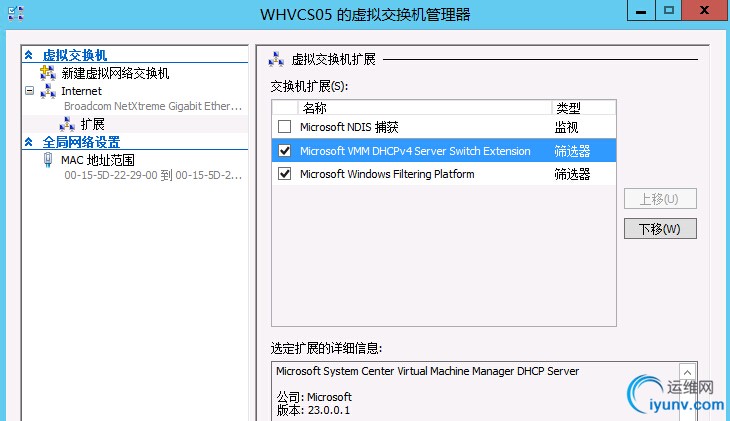This screenshot has height=421, width=730.
Task: Select the Microsoft Windows Filtering Platform row
Action: 444,174
